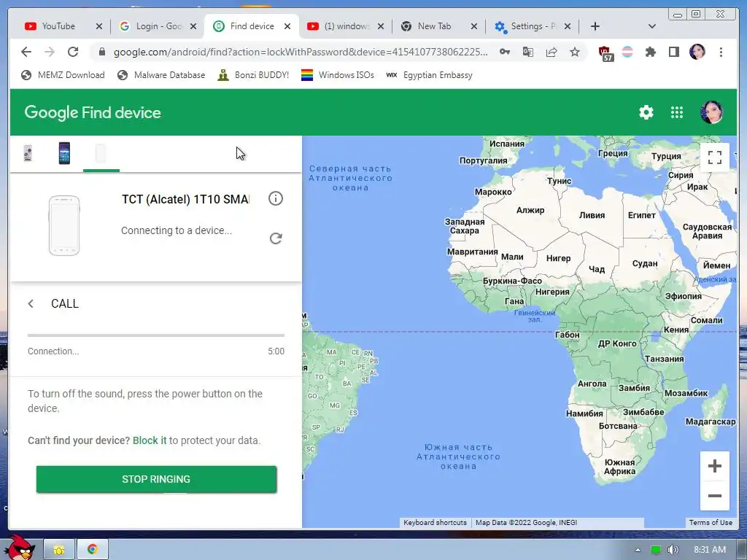
Task: Open Bonzi BUDDY! bookmark
Action: [x=253, y=75]
